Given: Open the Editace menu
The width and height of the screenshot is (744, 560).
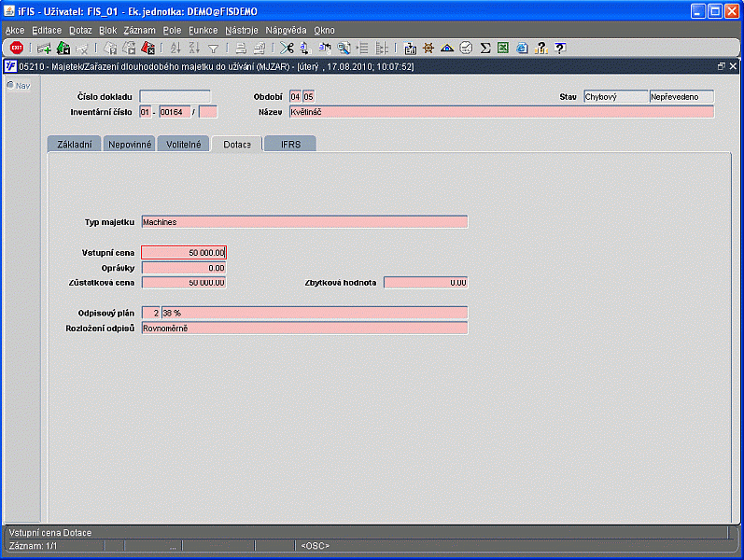Looking at the screenshot, I should pyautogui.click(x=47, y=31).
